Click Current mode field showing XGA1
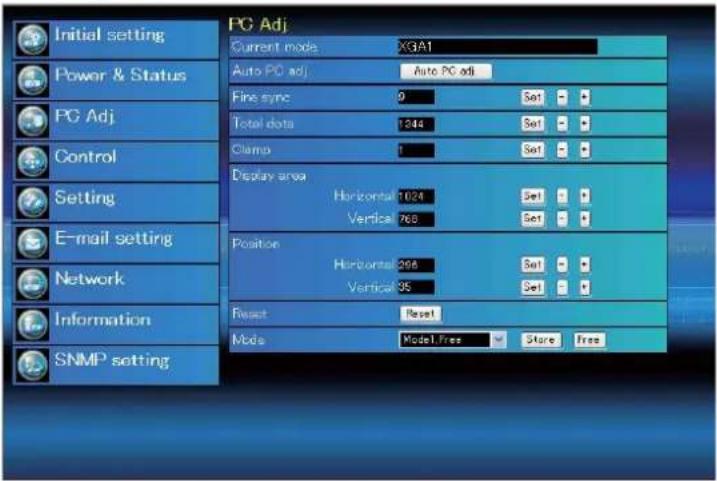 tap(498, 47)
